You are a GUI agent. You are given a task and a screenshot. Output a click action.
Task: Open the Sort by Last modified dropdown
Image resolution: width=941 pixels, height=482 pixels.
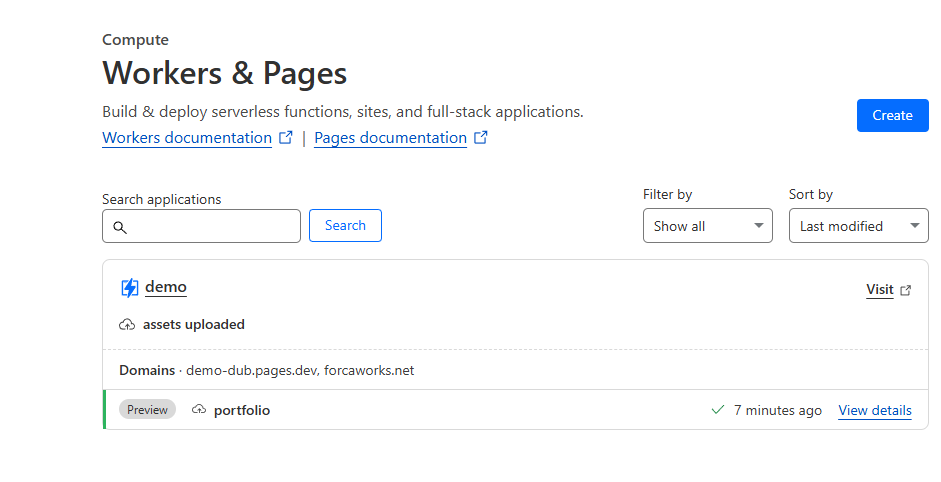tap(858, 226)
